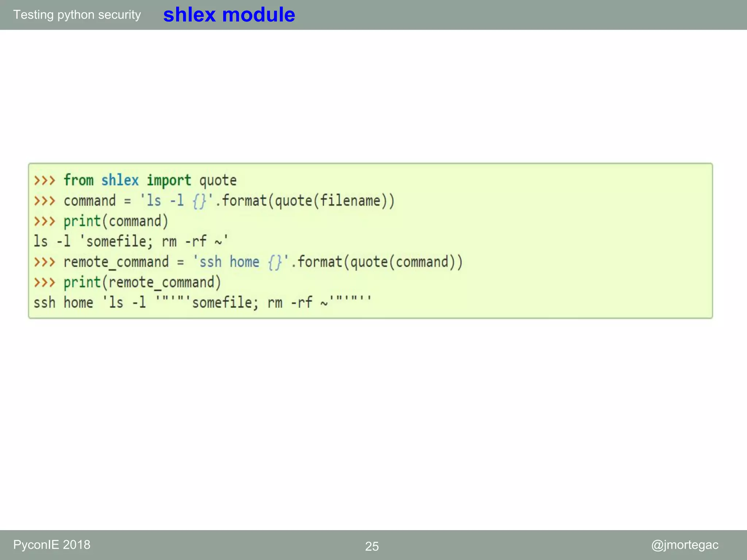This screenshot has height=560, width=747.
Task: Click the line assigning 'command' with 'ls -l {}'
Action: [x=214, y=201]
